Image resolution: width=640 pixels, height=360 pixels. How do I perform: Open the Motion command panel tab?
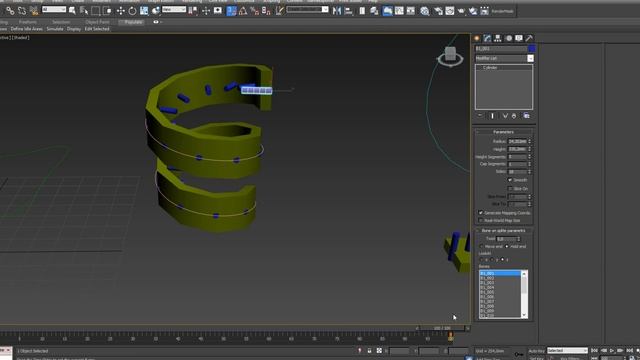(509, 38)
